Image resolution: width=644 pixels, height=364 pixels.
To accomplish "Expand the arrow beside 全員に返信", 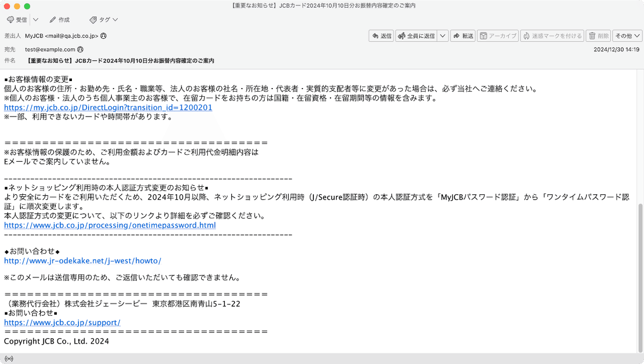I will (443, 36).
